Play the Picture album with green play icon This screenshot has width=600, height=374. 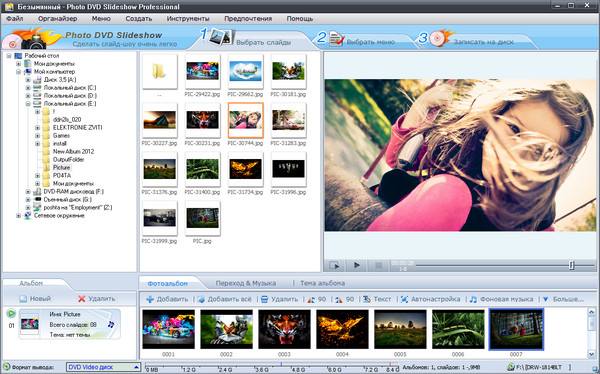(x=11, y=314)
